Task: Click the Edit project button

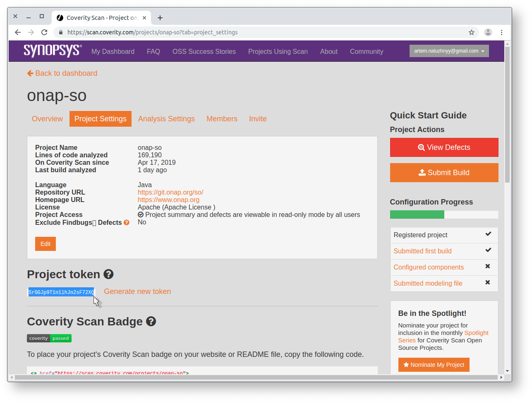Action: 46,244
